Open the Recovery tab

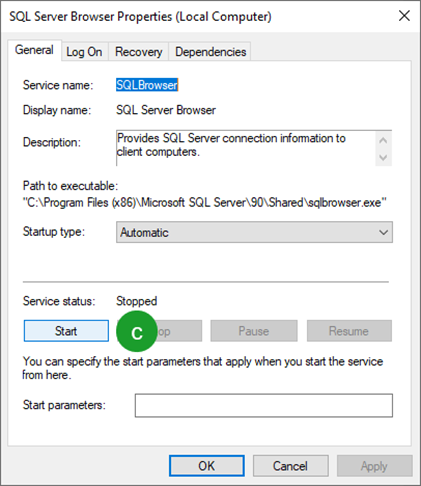pos(139,52)
